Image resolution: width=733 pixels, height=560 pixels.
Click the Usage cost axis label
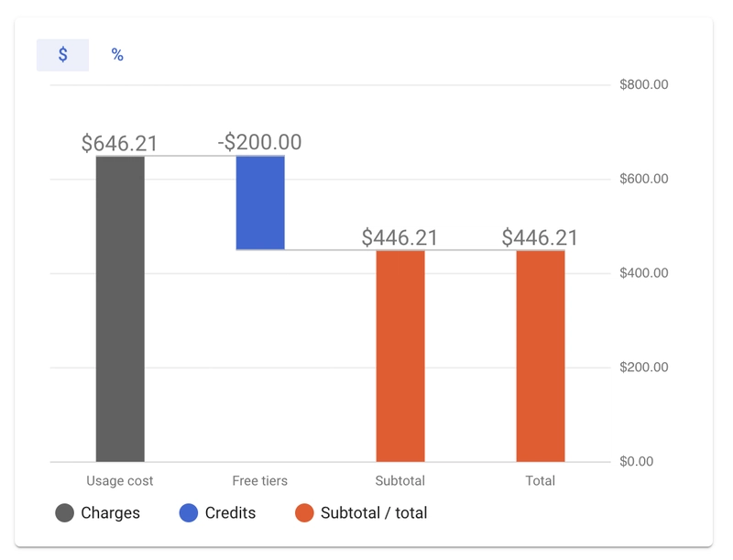point(120,480)
